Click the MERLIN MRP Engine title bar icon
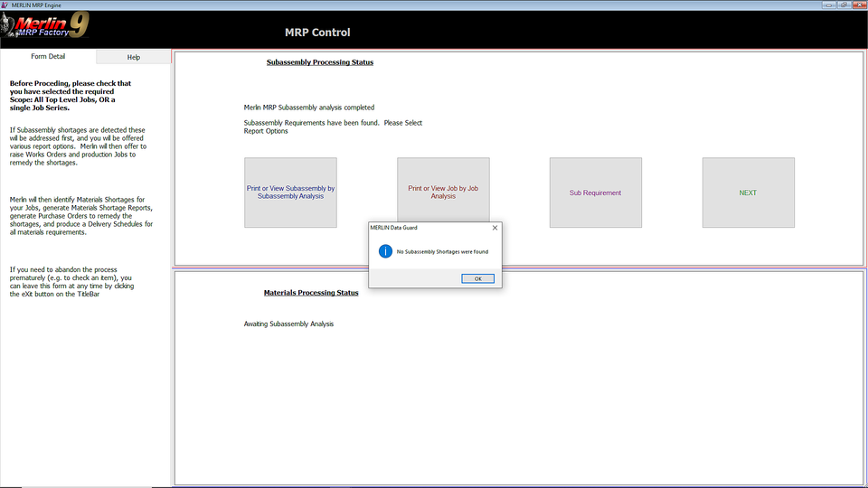868x488 pixels. 6,5
